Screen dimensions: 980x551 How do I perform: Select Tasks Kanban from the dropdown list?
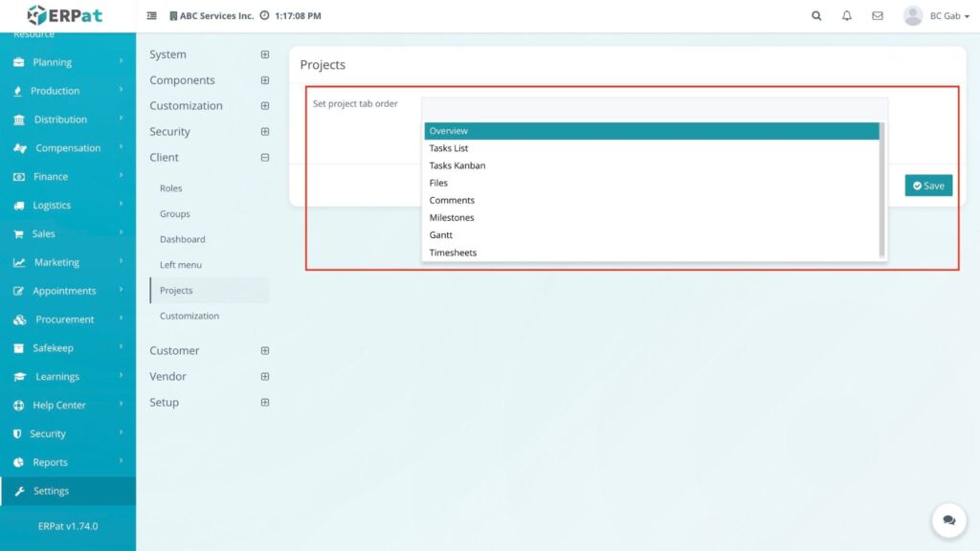pyautogui.click(x=457, y=165)
